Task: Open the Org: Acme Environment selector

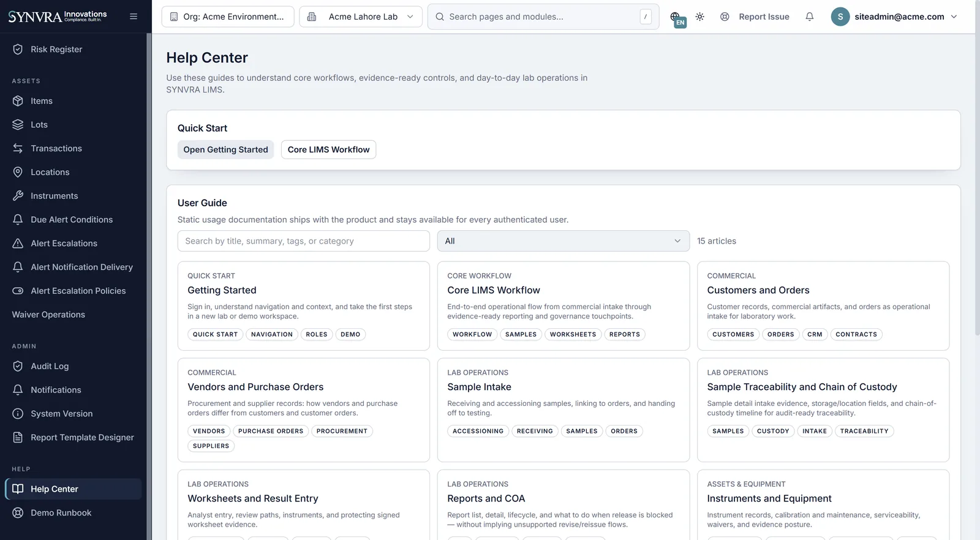Action: (x=228, y=17)
